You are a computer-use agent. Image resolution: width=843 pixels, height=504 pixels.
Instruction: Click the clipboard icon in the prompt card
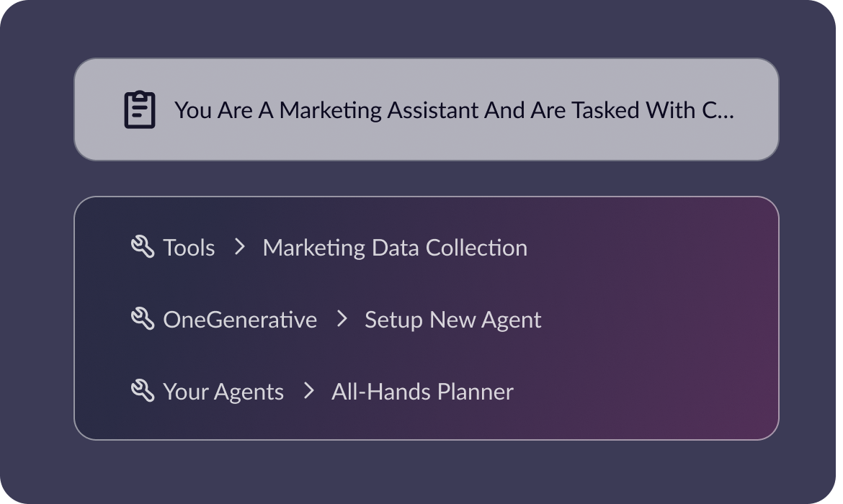[x=140, y=110]
